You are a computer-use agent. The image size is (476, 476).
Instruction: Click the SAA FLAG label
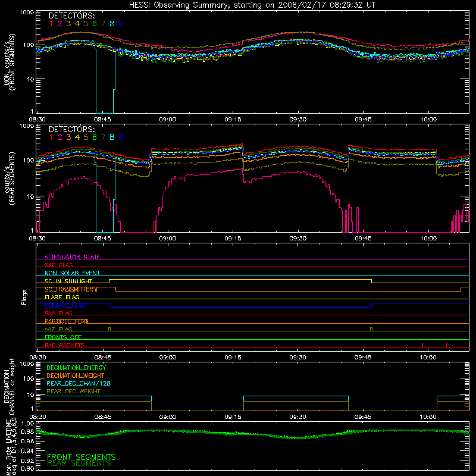click(x=58, y=313)
